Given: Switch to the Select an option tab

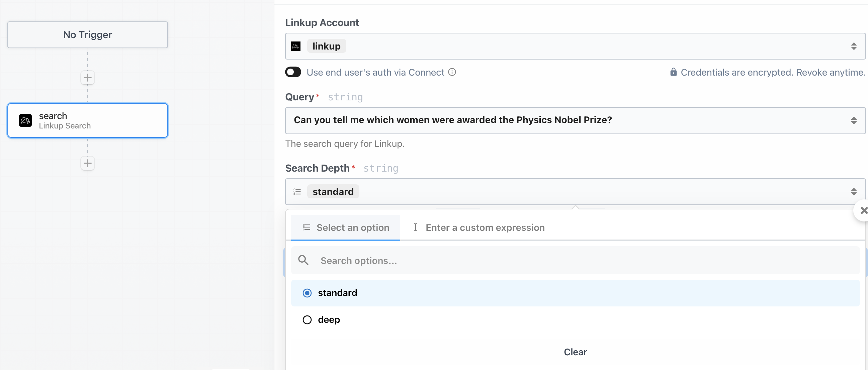Looking at the screenshot, I should coord(346,227).
